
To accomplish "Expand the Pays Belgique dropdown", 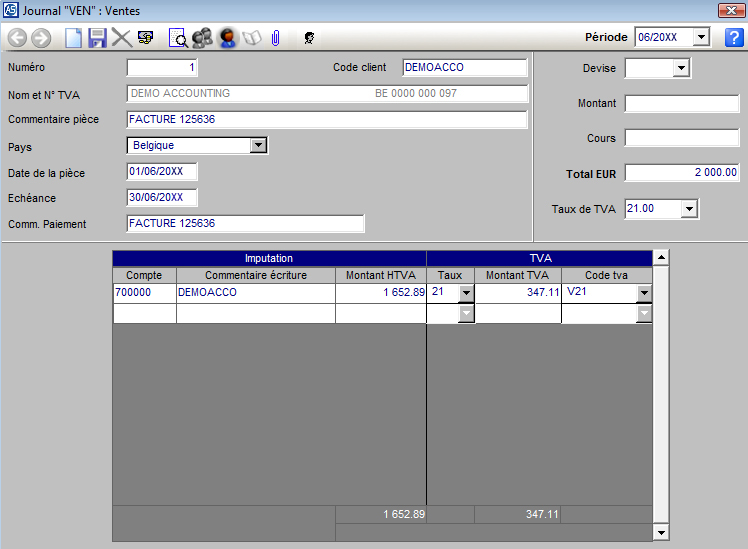I will (x=258, y=145).
